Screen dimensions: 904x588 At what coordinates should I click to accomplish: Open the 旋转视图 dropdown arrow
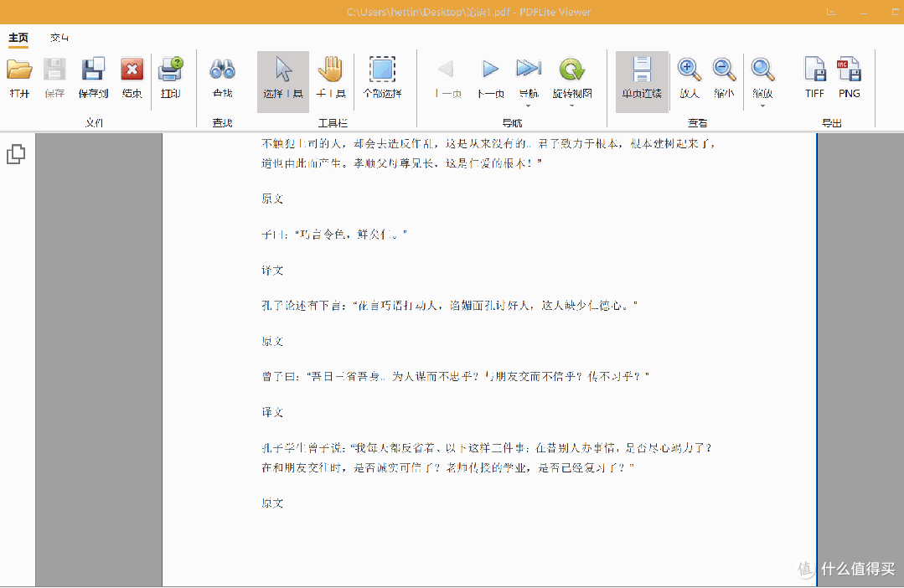[572, 106]
